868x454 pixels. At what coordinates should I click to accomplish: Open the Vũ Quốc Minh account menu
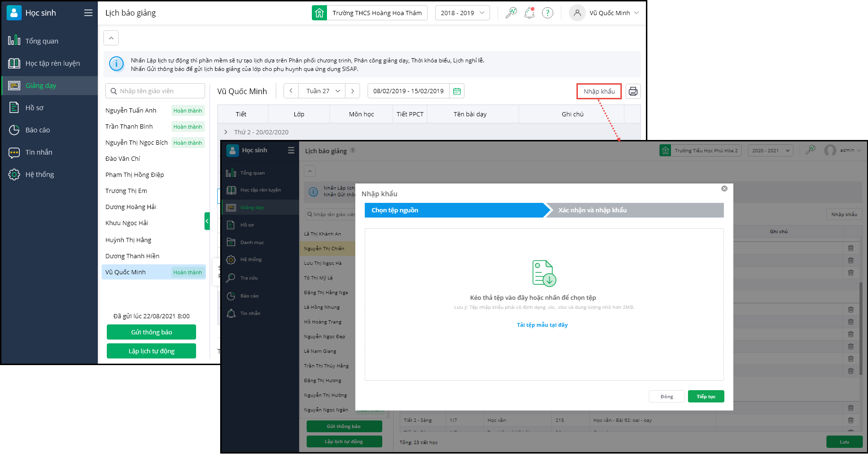[x=605, y=13]
